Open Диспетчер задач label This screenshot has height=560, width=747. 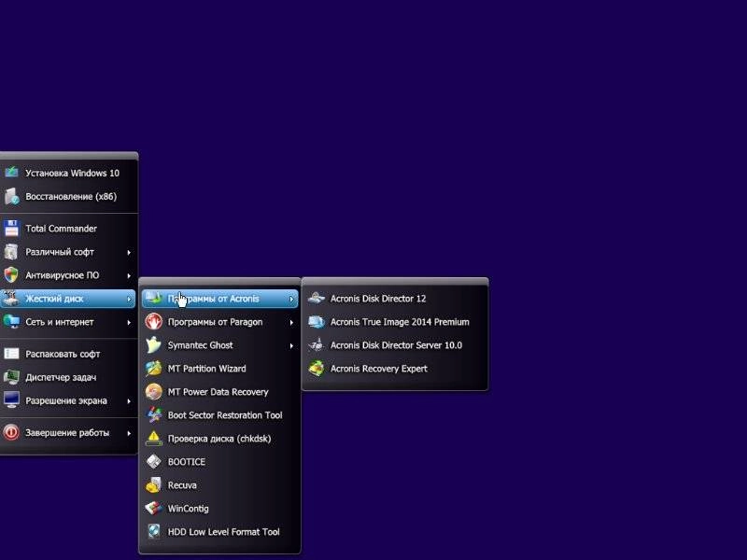61,378
